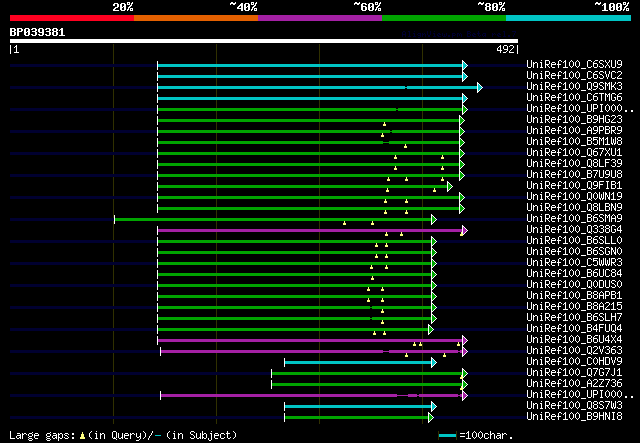Select the cyan ~100% identity color segment
This screenshot has width=640, height=443.
pos(569,18)
